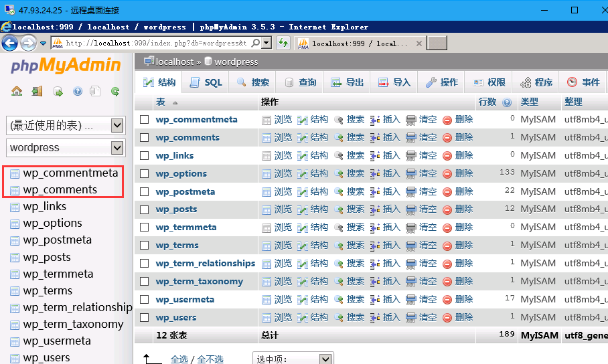Check the wp_termmeta row checkbox

click(144, 227)
